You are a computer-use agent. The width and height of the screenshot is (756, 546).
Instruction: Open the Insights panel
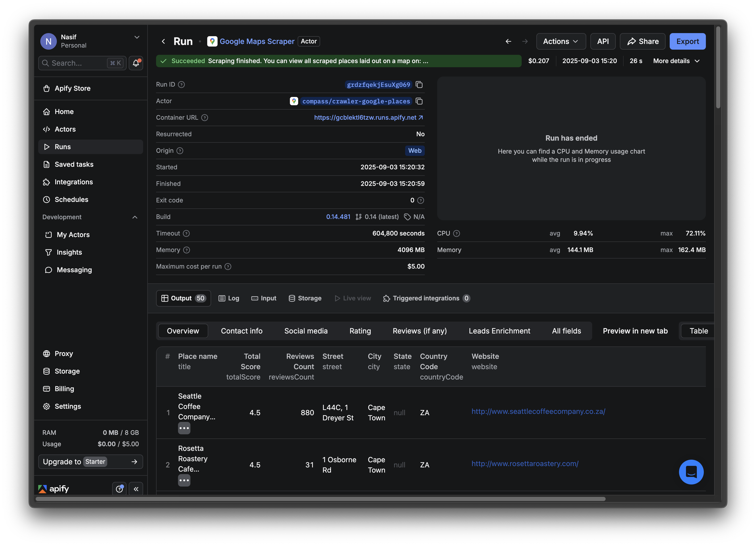[x=69, y=252]
